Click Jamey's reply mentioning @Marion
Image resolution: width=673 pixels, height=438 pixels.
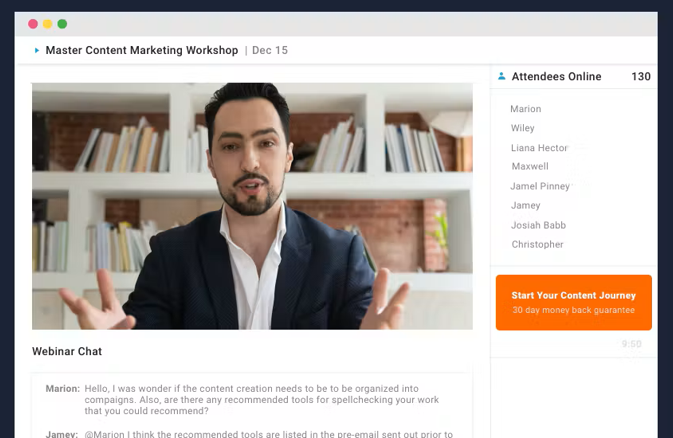[x=269, y=434]
